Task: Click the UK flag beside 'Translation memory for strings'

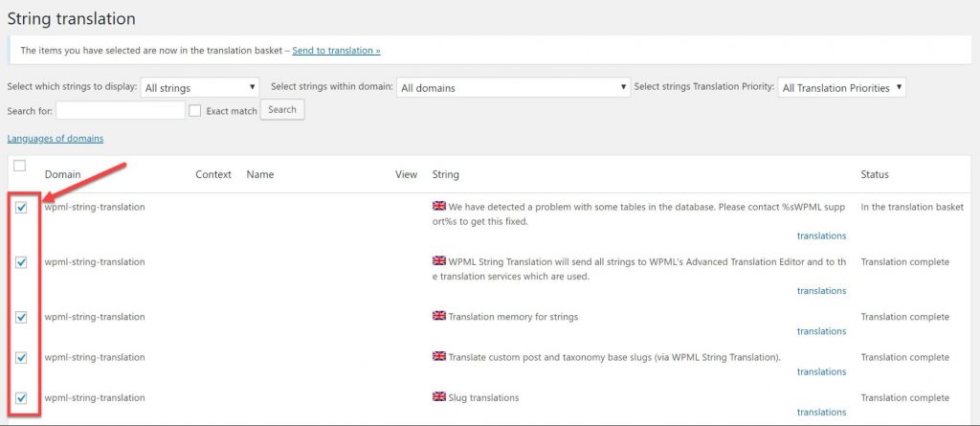Action: 438,315
